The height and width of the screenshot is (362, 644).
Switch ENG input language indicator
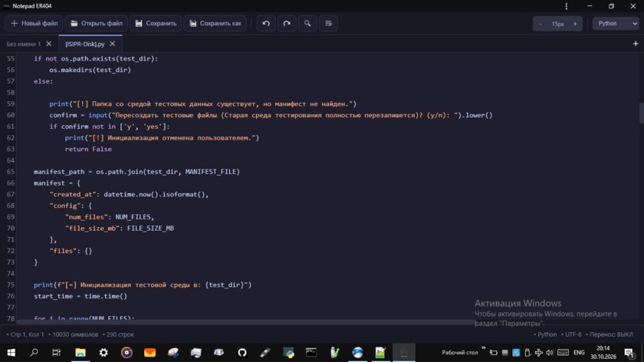click(579, 353)
